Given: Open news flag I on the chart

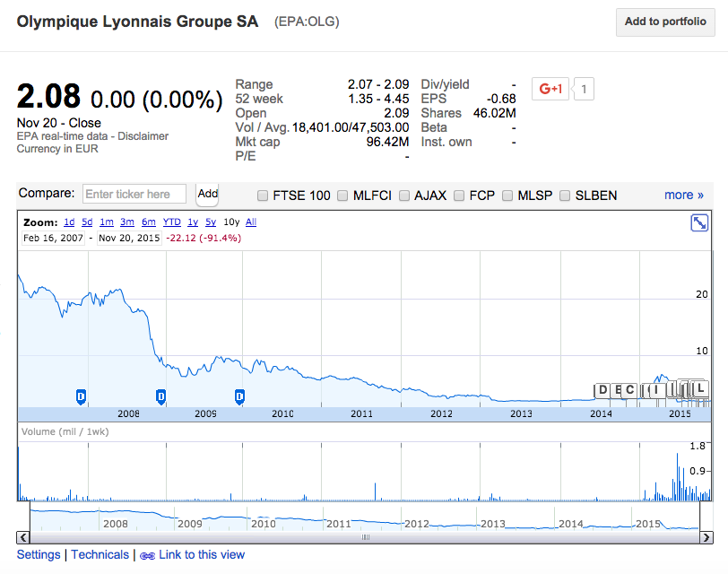Looking at the screenshot, I should pyautogui.click(x=656, y=390).
